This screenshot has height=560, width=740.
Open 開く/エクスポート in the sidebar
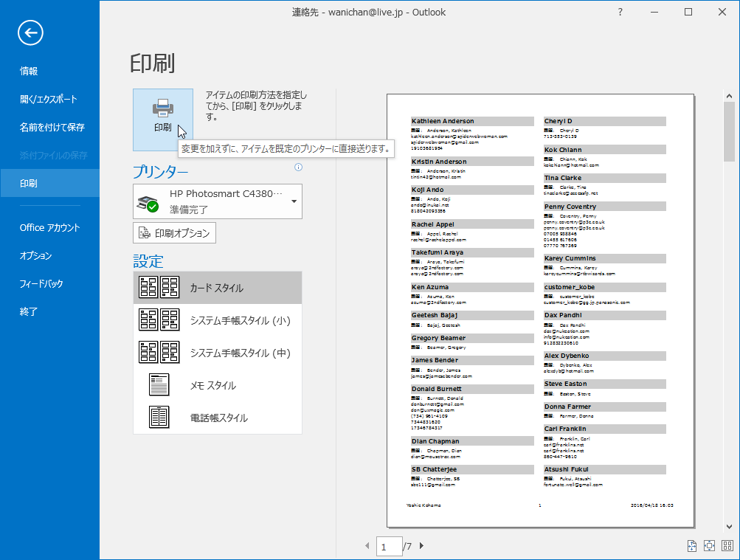coord(49,99)
